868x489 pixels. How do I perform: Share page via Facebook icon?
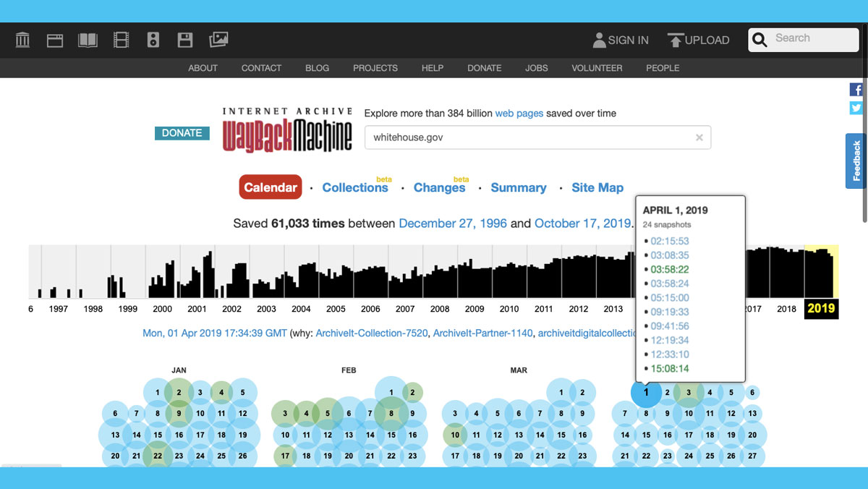point(856,90)
